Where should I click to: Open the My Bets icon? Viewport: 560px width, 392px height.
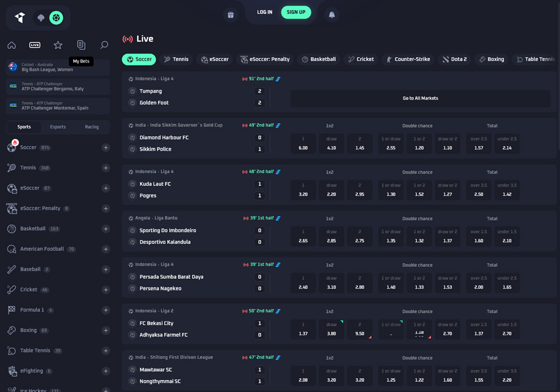point(81,45)
